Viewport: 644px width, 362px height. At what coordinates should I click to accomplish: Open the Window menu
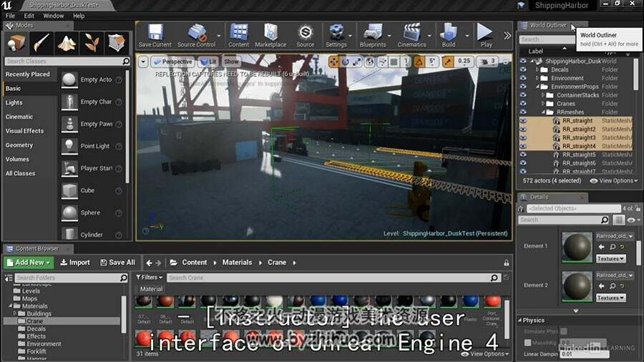[54, 16]
